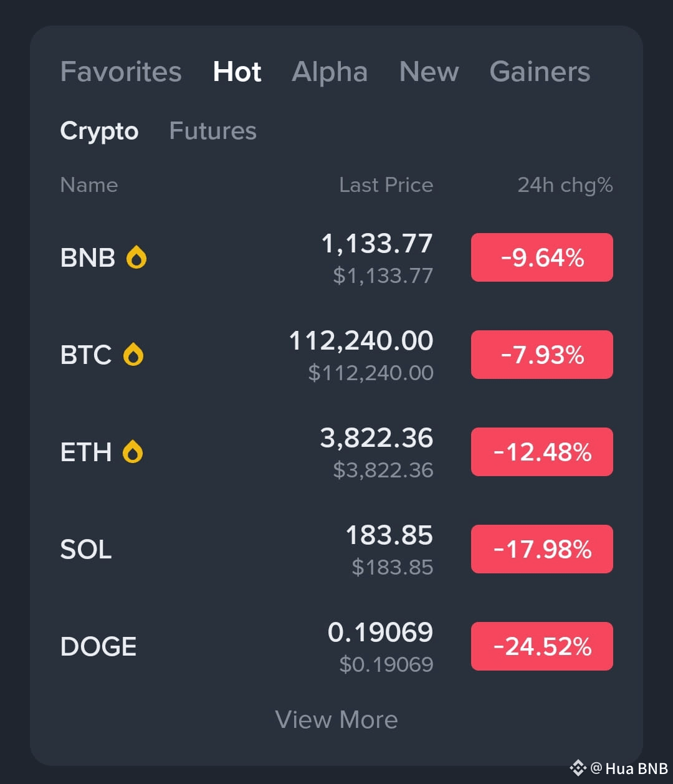Click the Binance logo in watermark
This screenshot has height=784, width=673.
coord(578,768)
